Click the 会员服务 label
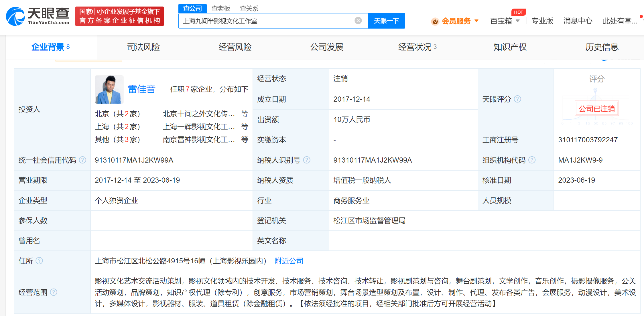 click(456, 21)
